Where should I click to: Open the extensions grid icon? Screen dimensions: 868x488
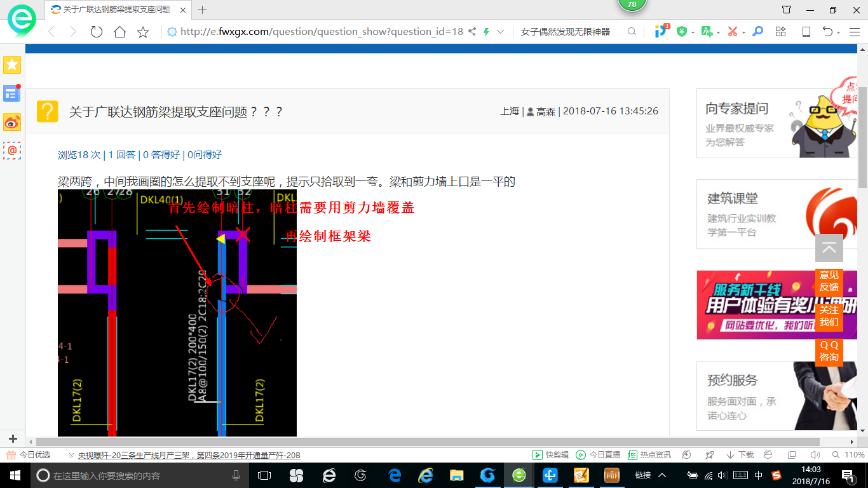(x=781, y=32)
